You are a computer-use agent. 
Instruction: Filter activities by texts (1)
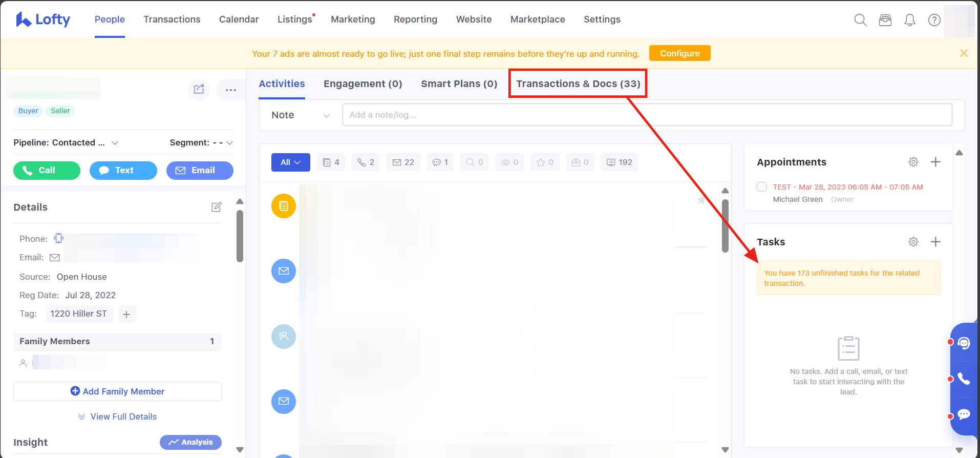coord(440,162)
